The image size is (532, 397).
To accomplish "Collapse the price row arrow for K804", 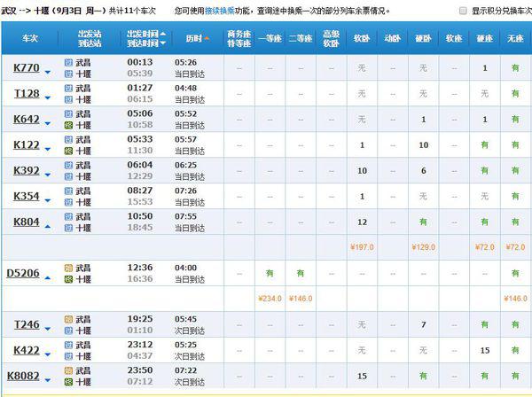I will tap(46, 222).
